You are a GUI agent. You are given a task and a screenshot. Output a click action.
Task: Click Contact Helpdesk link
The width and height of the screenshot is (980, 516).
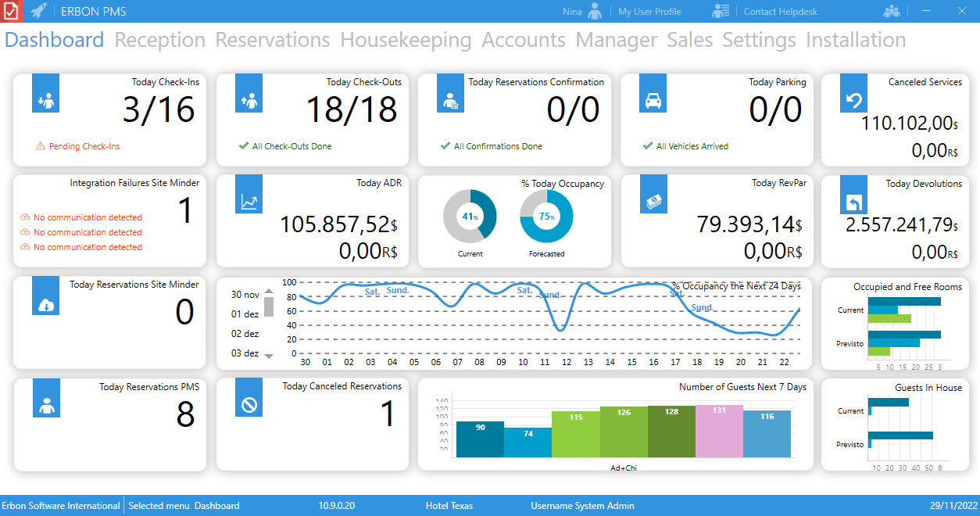tap(779, 12)
